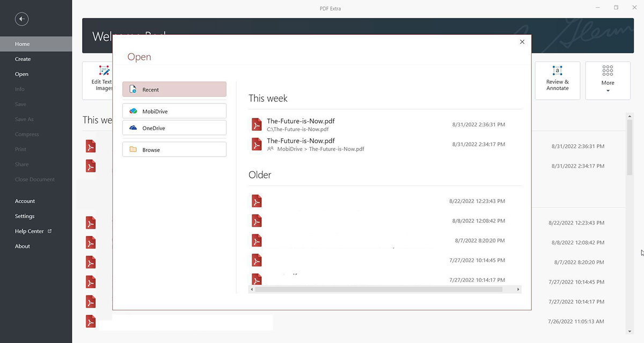Click the horizontal scrollbar right arrow
The width and height of the screenshot is (644, 343).
tap(518, 289)
